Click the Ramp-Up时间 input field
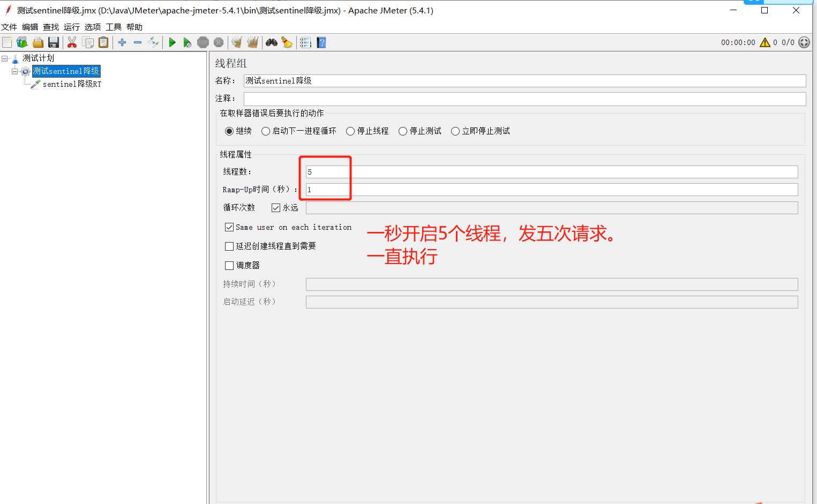 point(552,190)
